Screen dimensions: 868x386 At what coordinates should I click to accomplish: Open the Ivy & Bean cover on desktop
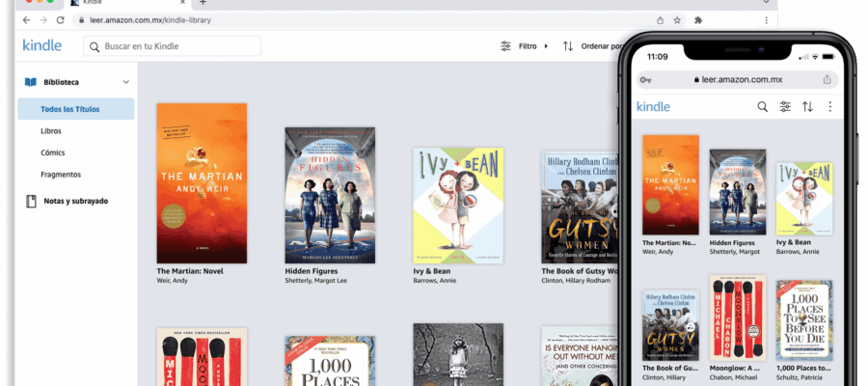458,206
